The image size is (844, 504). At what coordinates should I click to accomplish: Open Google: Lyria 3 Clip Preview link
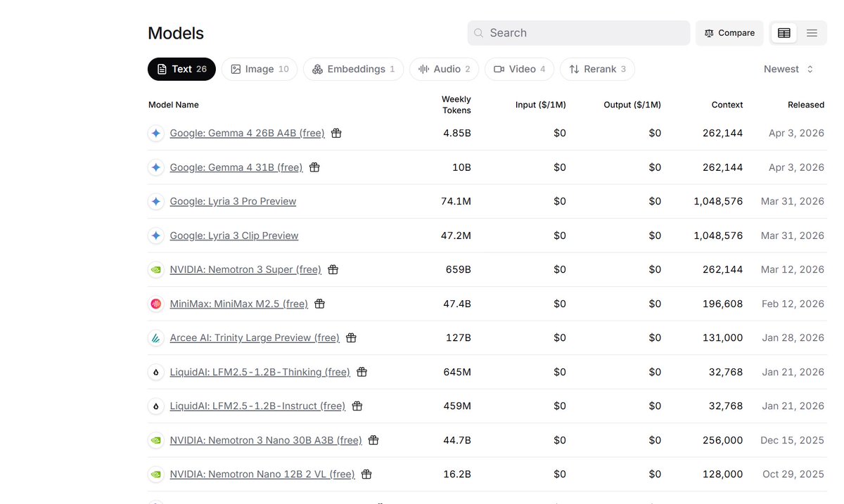[x=234, y=235]
